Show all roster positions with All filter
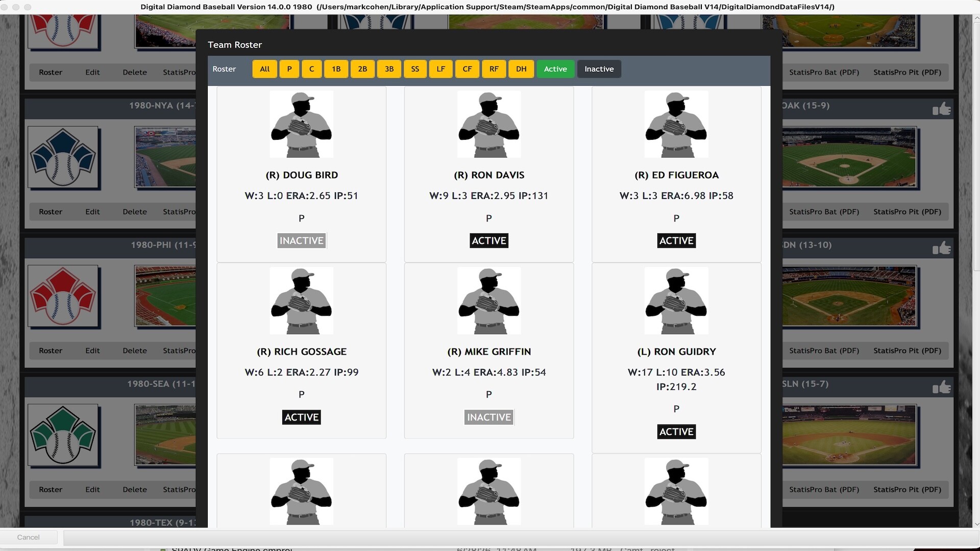980x551 pixels. click(264, 69)
